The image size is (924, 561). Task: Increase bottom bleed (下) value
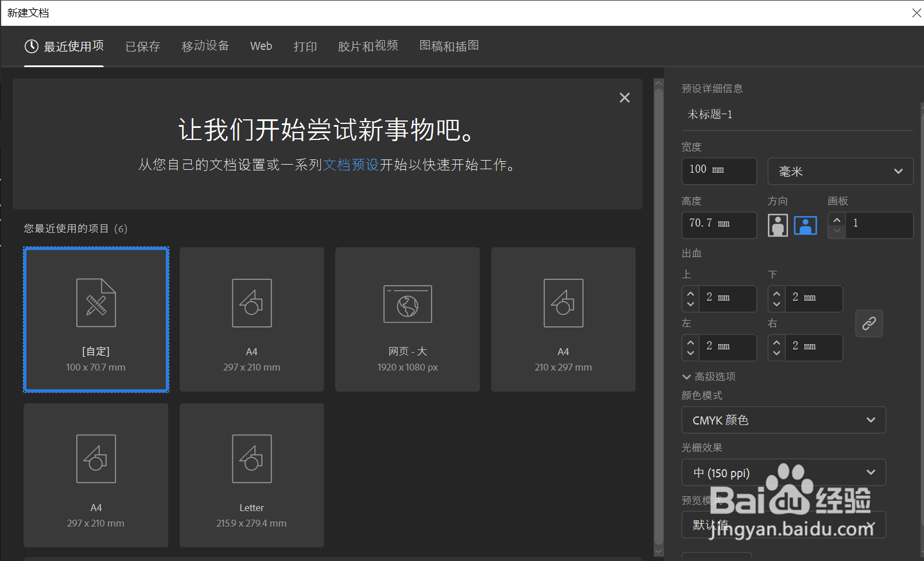pyautogui.click(x=777, y=294)
